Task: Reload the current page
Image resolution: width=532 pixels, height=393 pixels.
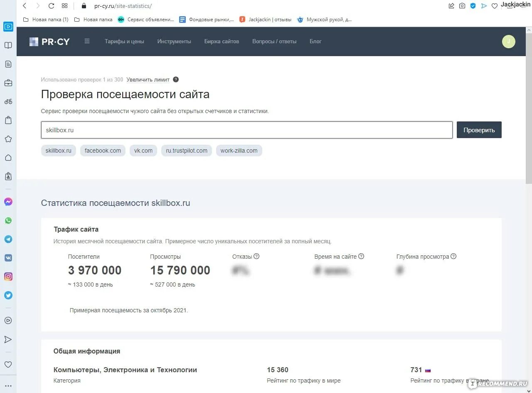Action: click(x=51, y=6)
